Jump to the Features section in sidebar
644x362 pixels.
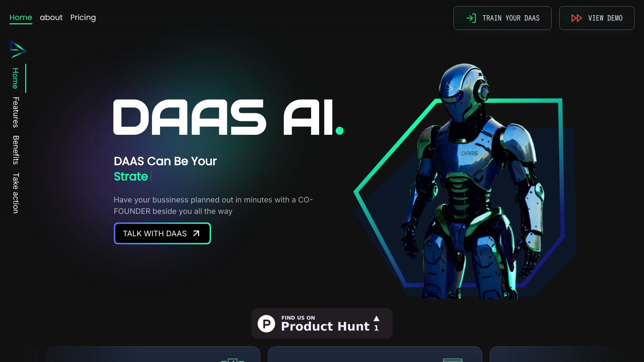tap(16, 112)
